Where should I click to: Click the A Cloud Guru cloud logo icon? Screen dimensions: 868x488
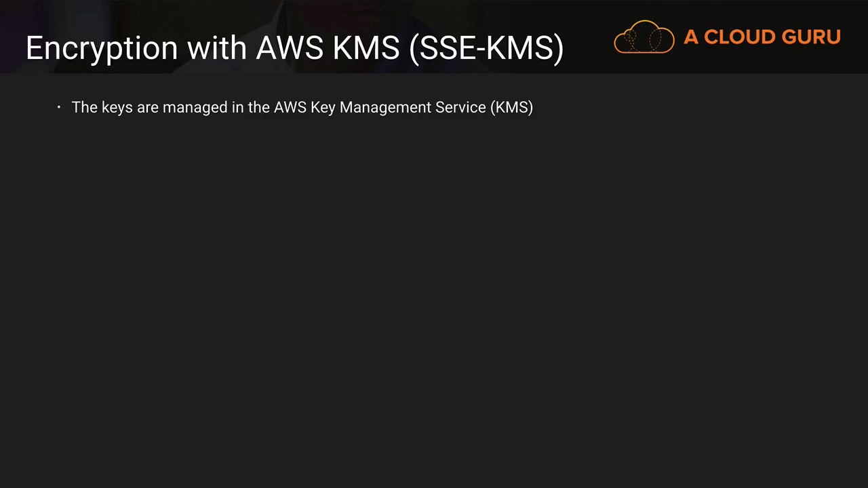coord(644,37)
